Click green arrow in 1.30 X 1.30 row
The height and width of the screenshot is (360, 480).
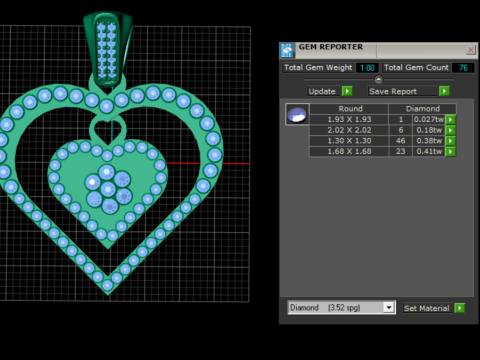451,141
